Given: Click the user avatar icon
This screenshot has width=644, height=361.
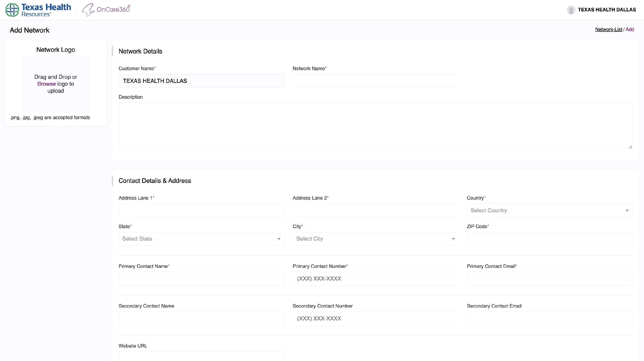Looking at the screenshot, I should click(571, 10).
